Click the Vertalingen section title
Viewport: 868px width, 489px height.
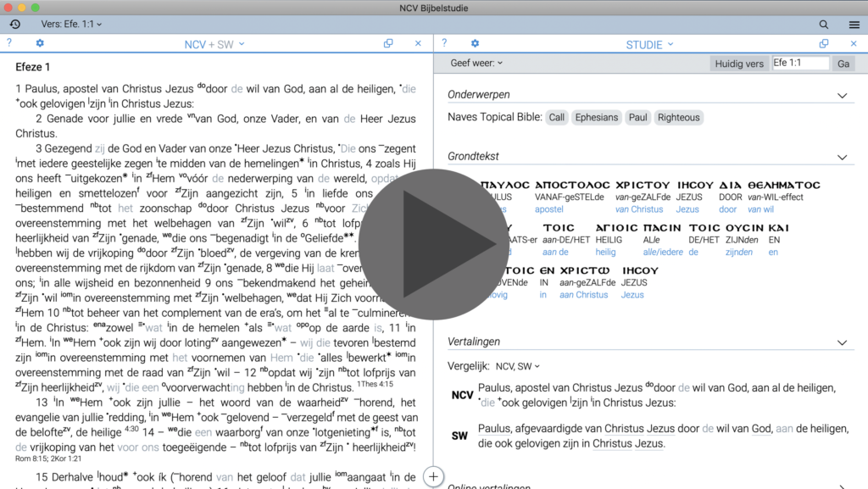point(474,342)
